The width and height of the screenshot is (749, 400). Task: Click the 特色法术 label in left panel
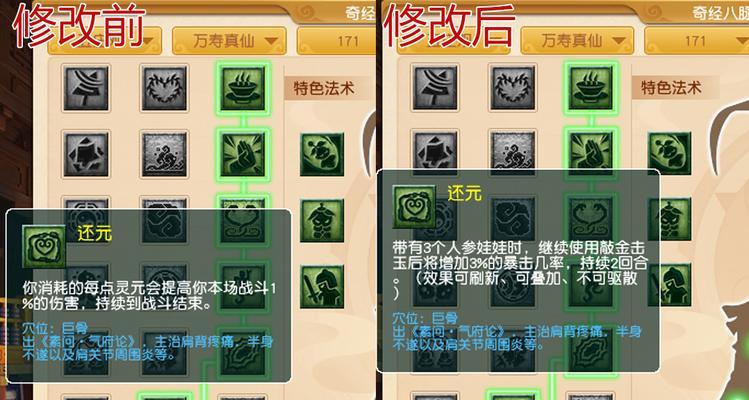[323, 88]
